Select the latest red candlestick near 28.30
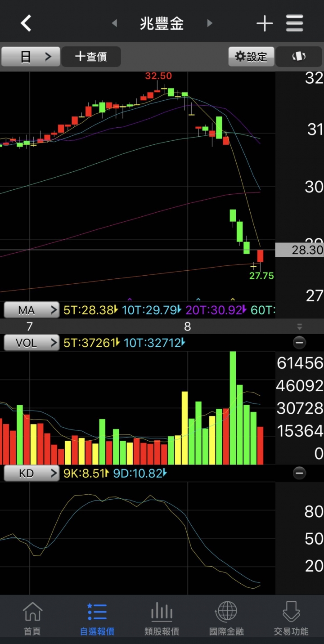 click(x=260, y=256)
